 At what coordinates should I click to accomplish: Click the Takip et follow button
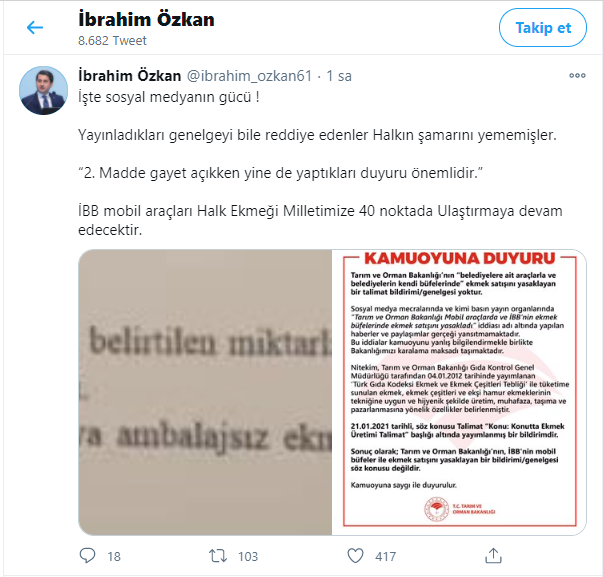click(x=543, y=28)
